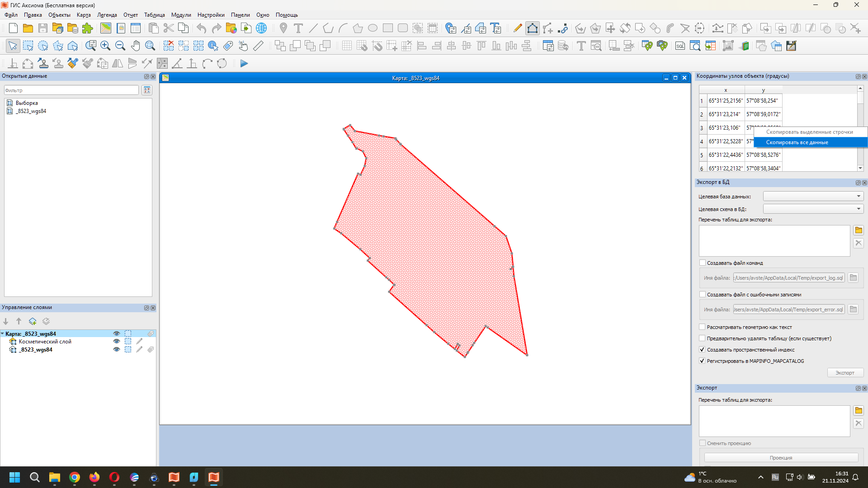Click the ruler measure distance tool
Screen dimensions: 868x488
tap(258, 46)
